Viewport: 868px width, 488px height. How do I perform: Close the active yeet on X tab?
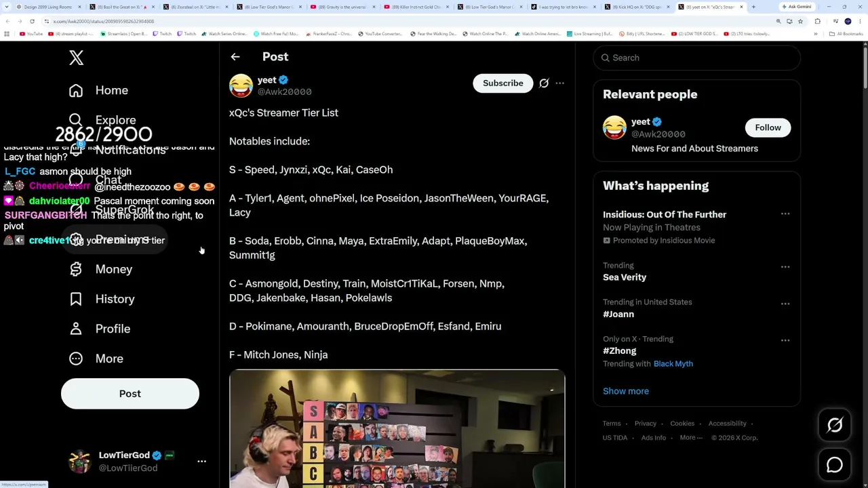741,7
